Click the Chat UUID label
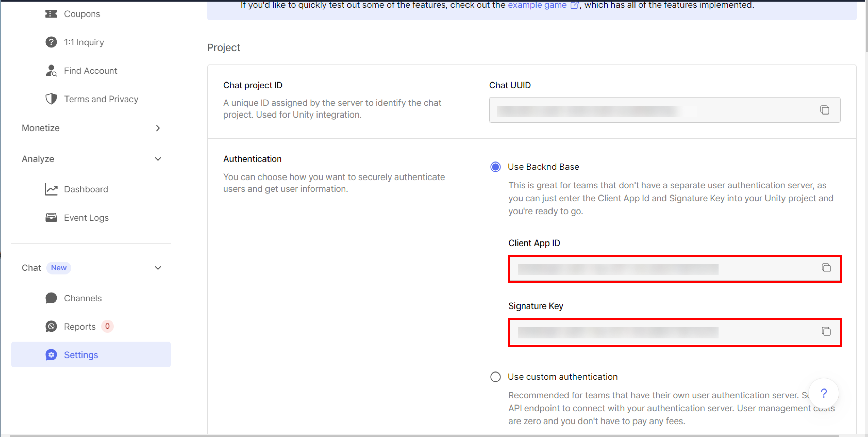This screenshot has width=868, height=437. (510, 85)
